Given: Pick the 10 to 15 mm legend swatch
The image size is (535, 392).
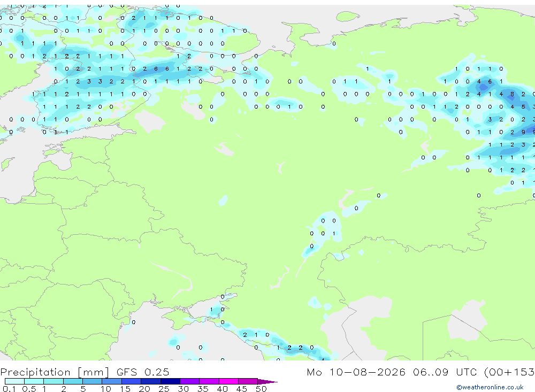Looking at the screenshot, I should click(112, 381).
